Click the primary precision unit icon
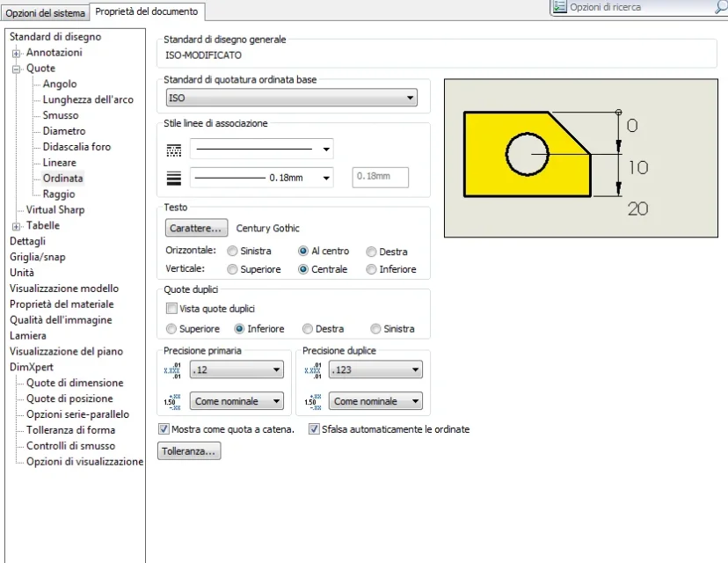 pyautogui.click(x=171, y=370)
